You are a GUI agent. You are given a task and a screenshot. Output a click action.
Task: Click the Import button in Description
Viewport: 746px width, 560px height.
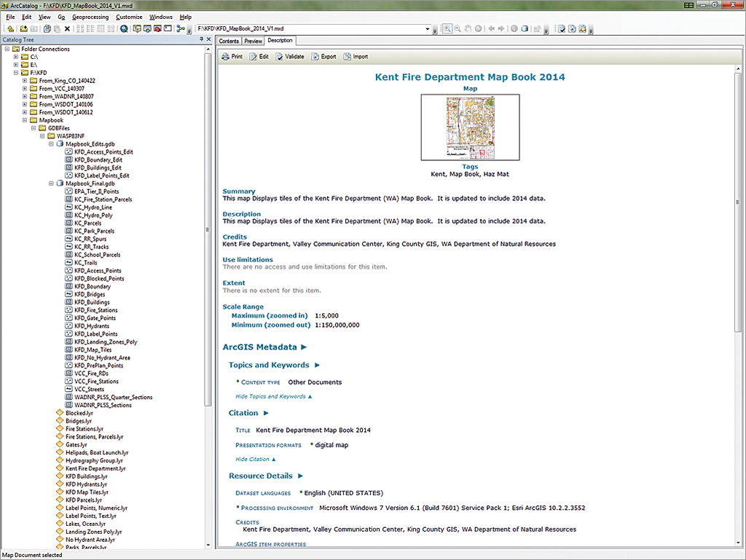(356, 57)
